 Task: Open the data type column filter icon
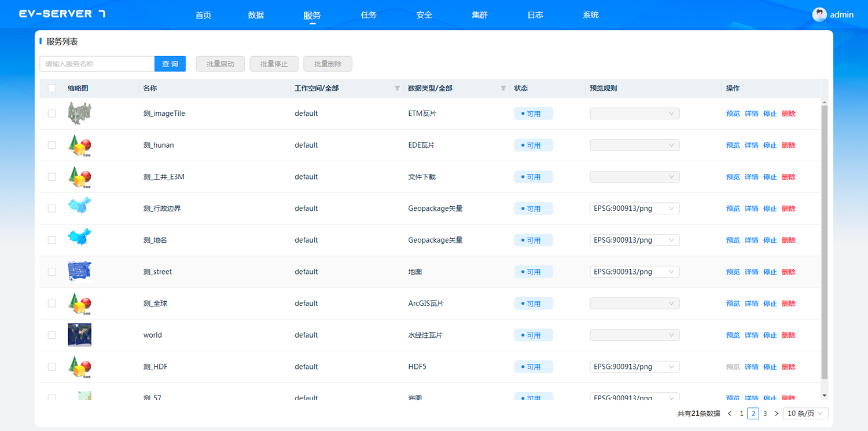[503, 89]
